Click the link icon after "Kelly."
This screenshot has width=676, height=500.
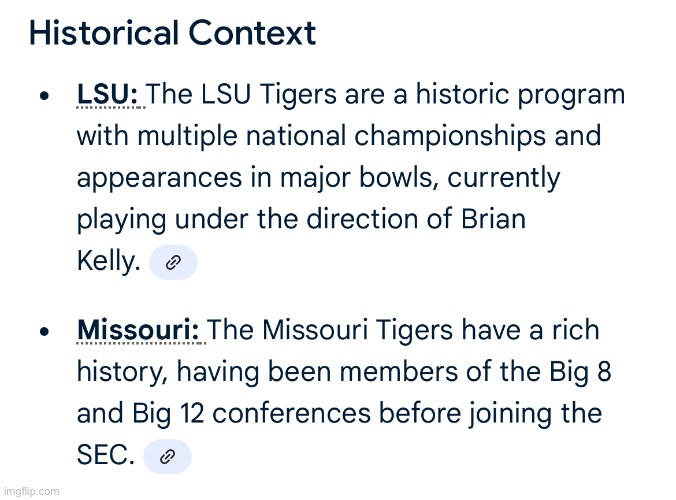tap(173, 263)
